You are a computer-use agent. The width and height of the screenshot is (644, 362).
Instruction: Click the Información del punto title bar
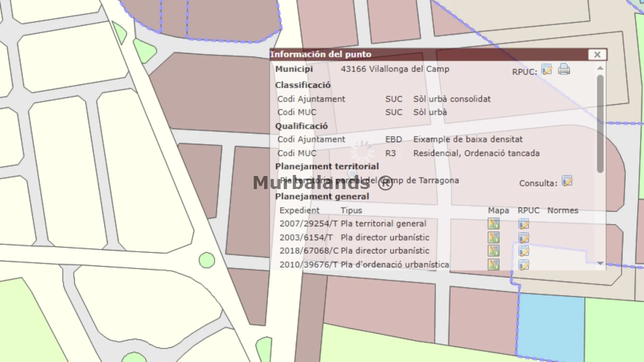[429, 54]
